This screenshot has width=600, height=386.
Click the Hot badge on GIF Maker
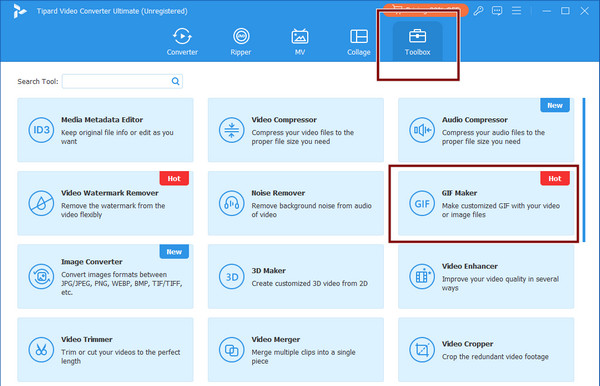pos(555,178)
